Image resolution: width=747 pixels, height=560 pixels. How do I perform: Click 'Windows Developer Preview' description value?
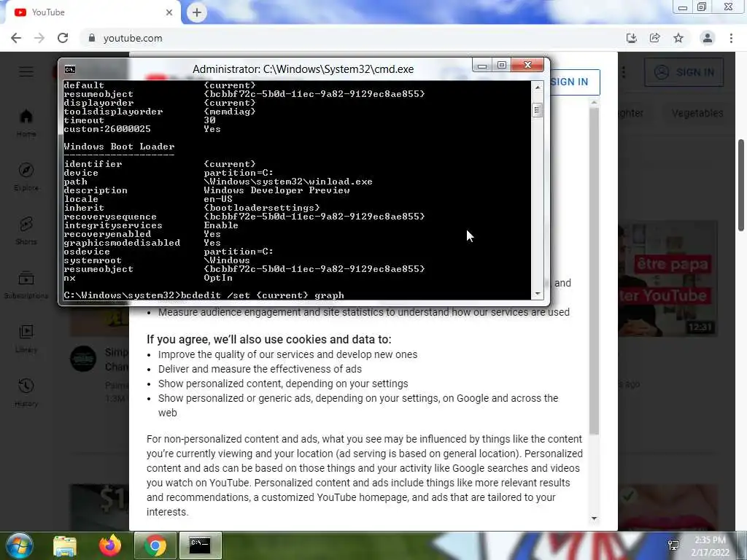click(x=276, y=190)
